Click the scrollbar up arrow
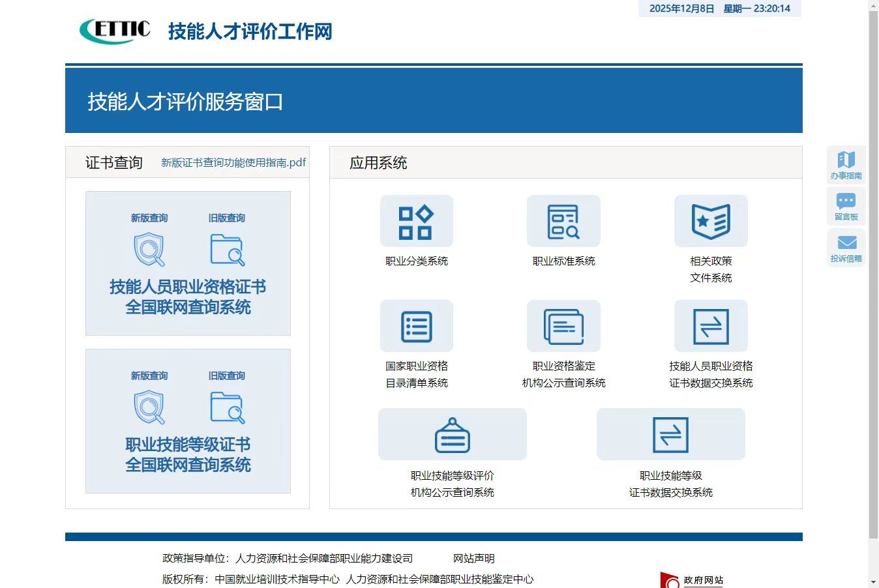Image resolution: width=879 pixels, height=588 pixels. point(874,5)
